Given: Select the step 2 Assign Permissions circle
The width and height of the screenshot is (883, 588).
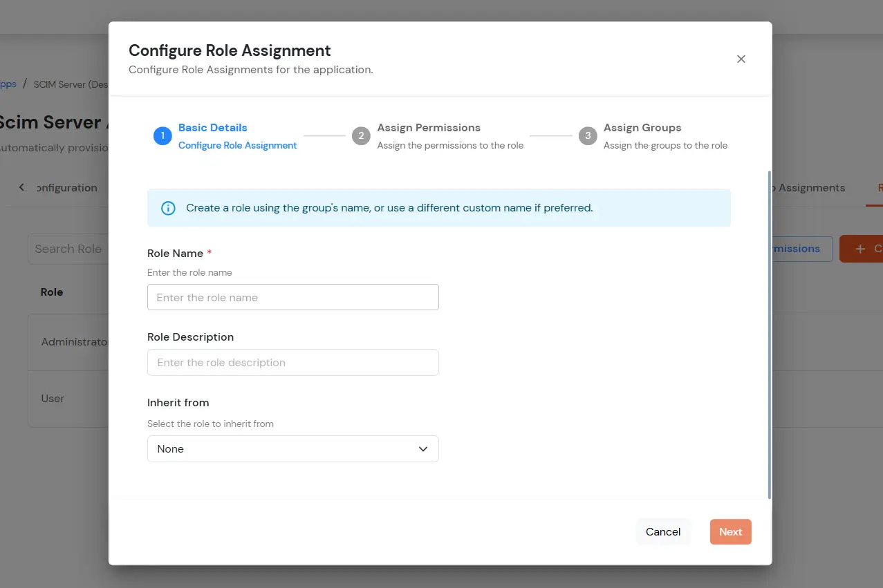Looking at the screenshot, I should [x=361, y=135].
